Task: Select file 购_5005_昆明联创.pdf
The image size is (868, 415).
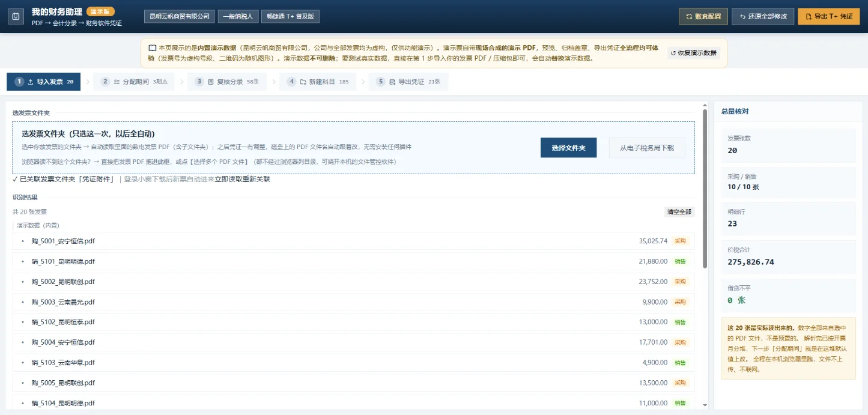Action: pos(63,383)
